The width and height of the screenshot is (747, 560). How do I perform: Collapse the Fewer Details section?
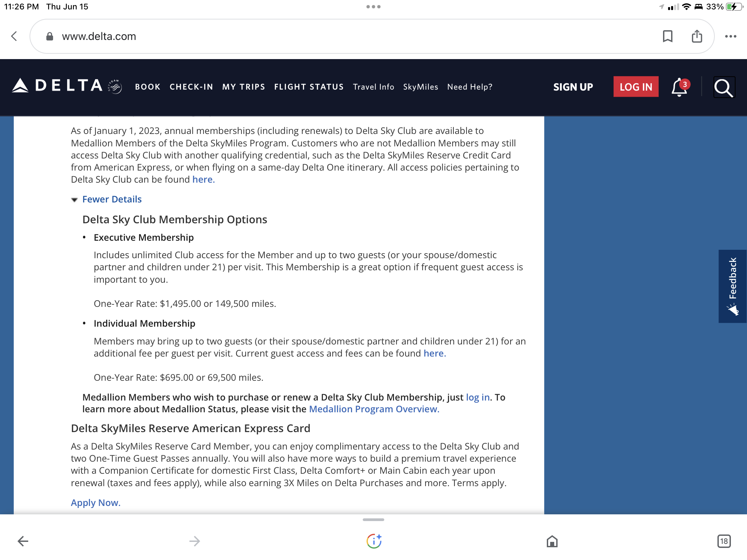click(112, 199)
